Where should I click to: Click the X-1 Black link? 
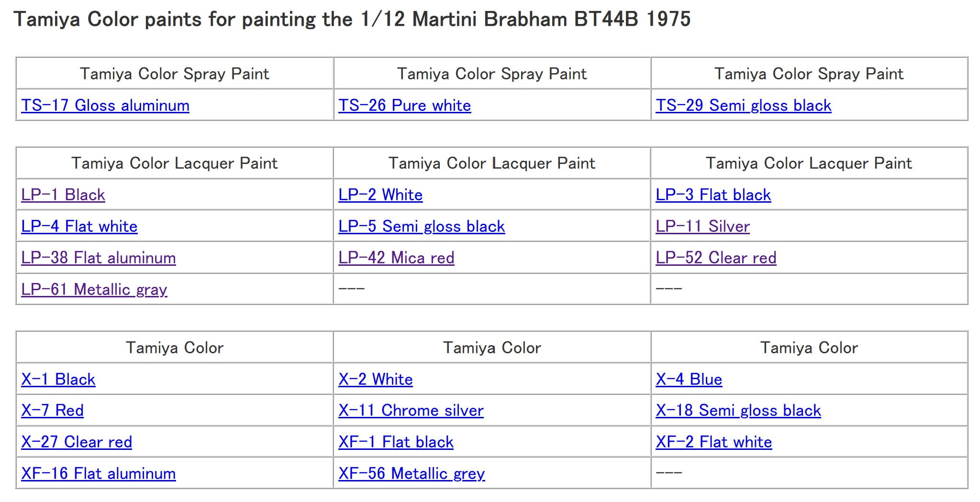click(58, 379)
